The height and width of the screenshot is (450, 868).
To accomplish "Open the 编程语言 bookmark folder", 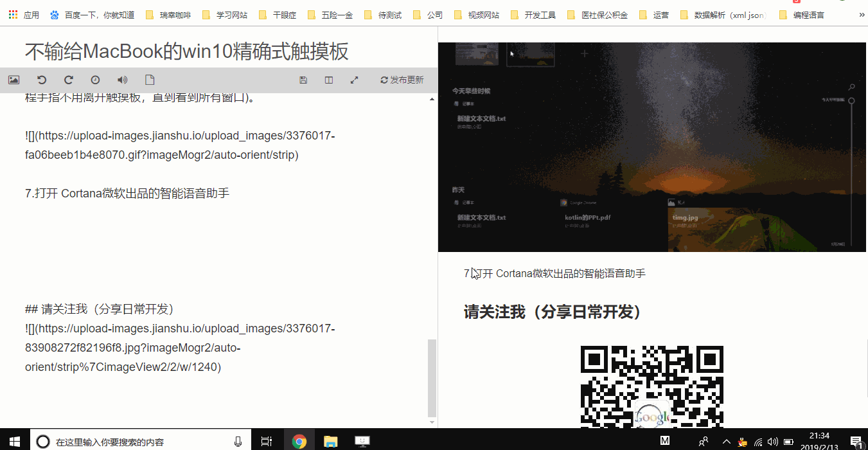I will (x=802, y=15).
